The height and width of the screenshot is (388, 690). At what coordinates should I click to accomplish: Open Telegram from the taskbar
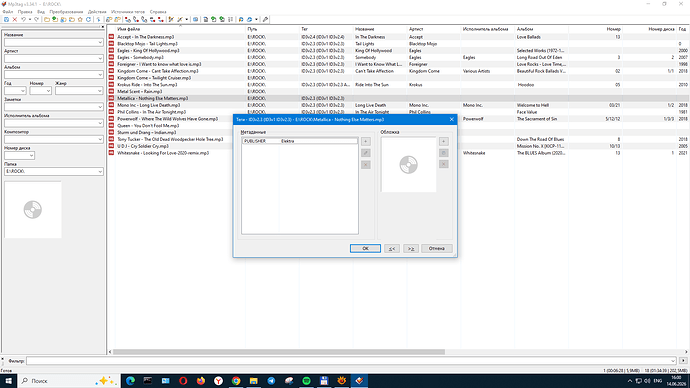coord(271,381)
